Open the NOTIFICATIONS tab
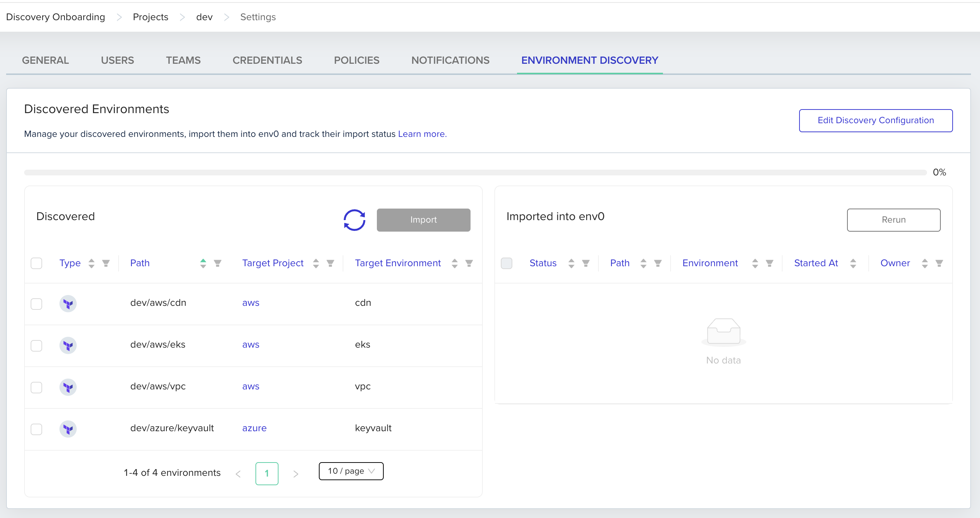This screenshot has width=980, height=518. pyautogui.click(x=450, y=60)
